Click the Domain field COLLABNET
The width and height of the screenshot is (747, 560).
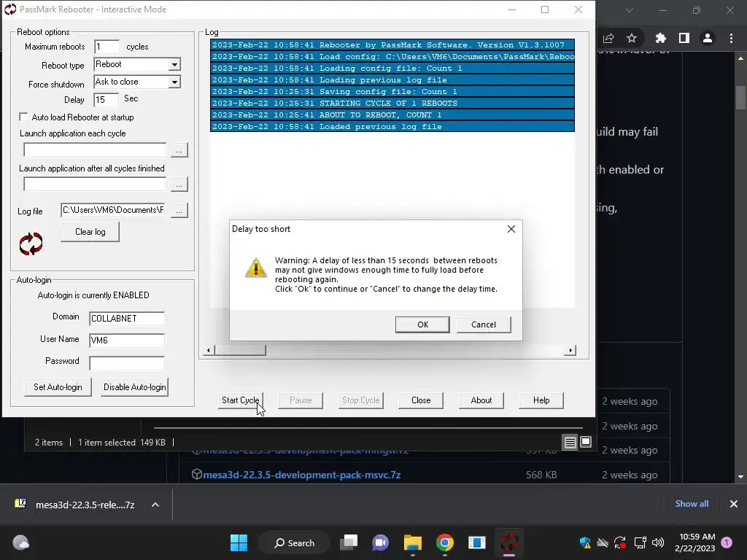(x=127, y=319)
